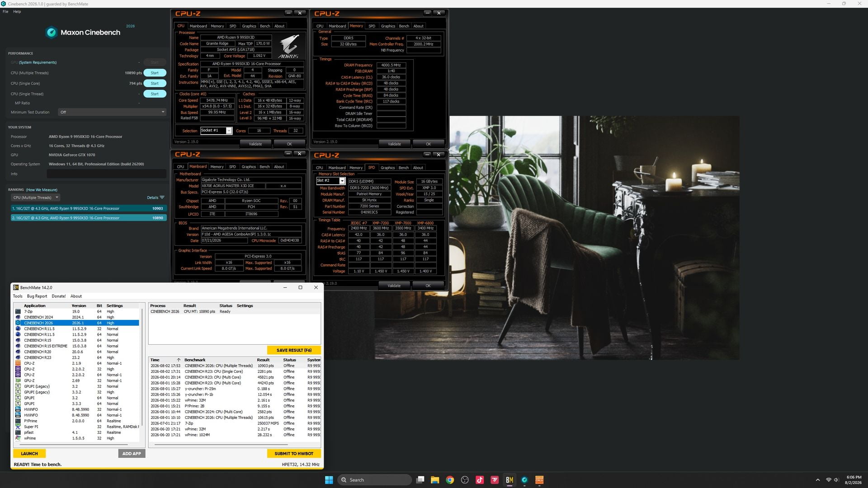Click the GPUPI 3.3.3 pi icon
This screenshot has width=868, height=488.
18,404
